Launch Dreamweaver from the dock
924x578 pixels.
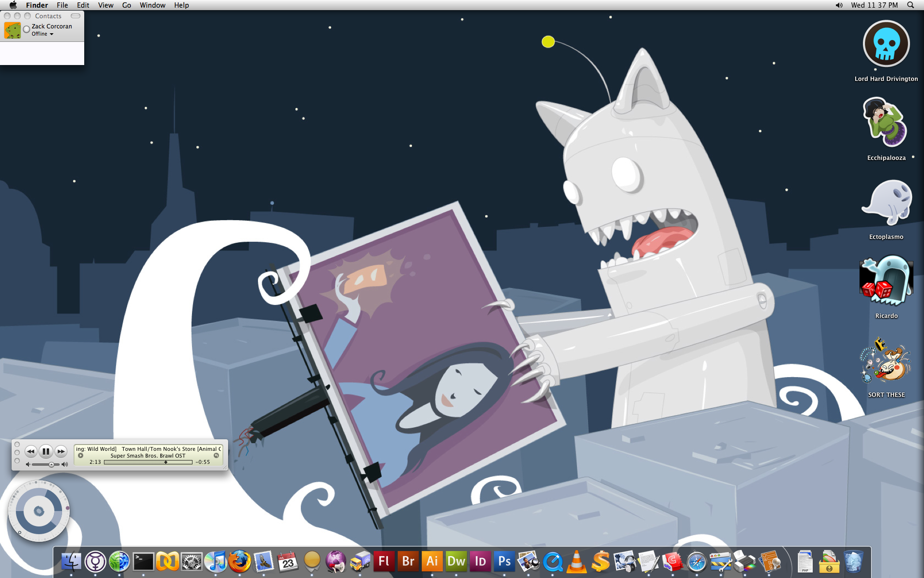[456, 561]
